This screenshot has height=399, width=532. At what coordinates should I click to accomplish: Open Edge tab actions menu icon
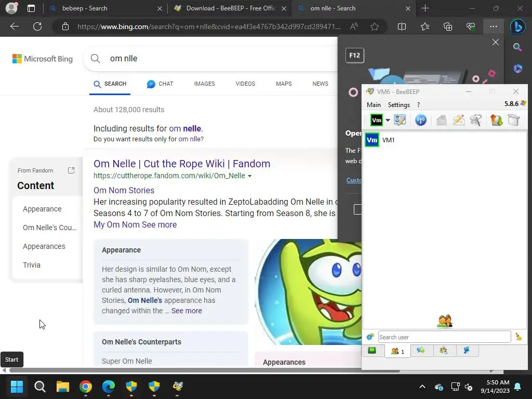coord(31,8)
